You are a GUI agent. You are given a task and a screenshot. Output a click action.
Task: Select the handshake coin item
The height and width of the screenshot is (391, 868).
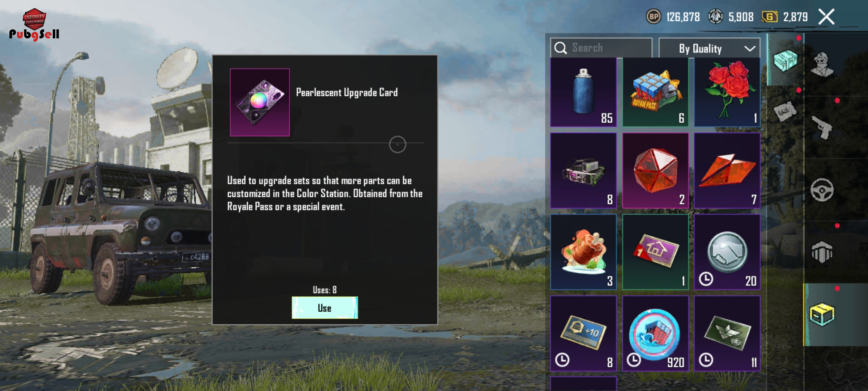point(727,252)
